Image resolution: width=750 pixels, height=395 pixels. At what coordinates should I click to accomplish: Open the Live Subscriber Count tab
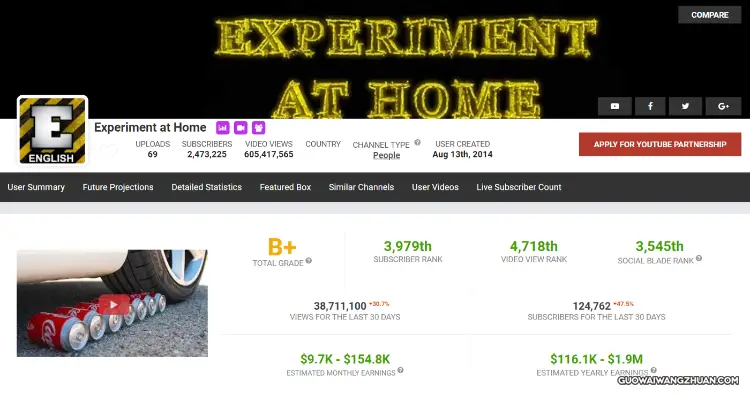(518, 187)
